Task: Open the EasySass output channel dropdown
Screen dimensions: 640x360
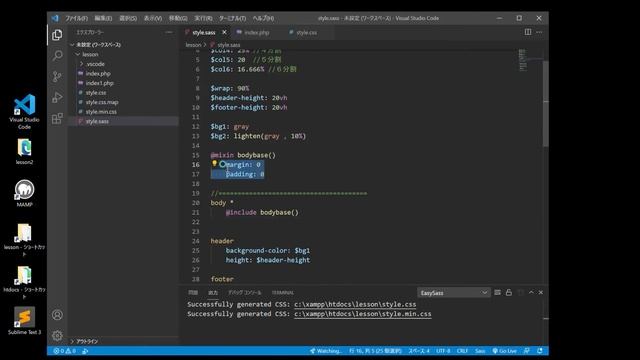Action: pos(453,293)
